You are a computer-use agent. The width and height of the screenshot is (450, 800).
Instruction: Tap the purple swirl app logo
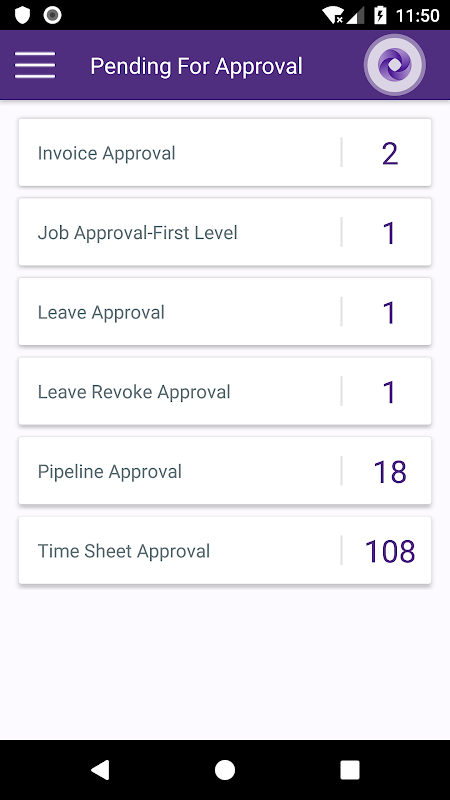tap(394, 65)
